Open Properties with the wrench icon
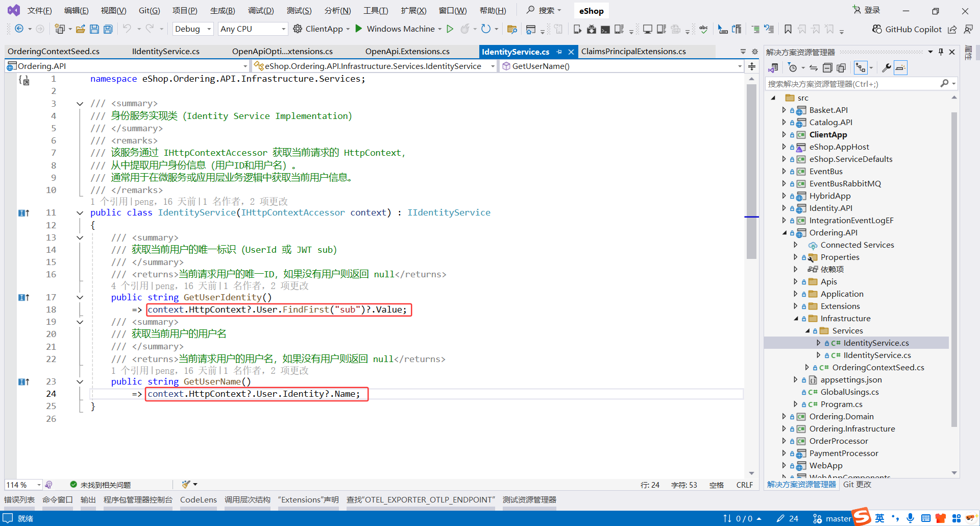980x526 pixels. click(887, 68)
